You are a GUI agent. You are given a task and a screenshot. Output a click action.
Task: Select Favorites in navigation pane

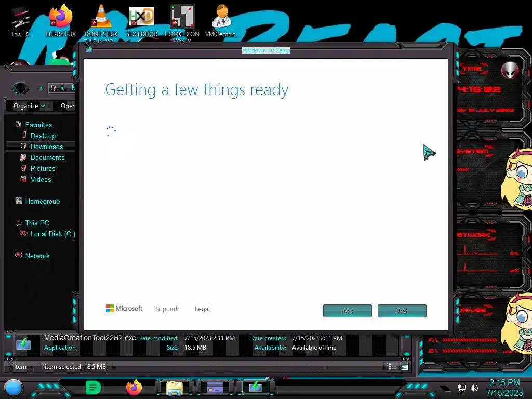click(x=38, y=125)
